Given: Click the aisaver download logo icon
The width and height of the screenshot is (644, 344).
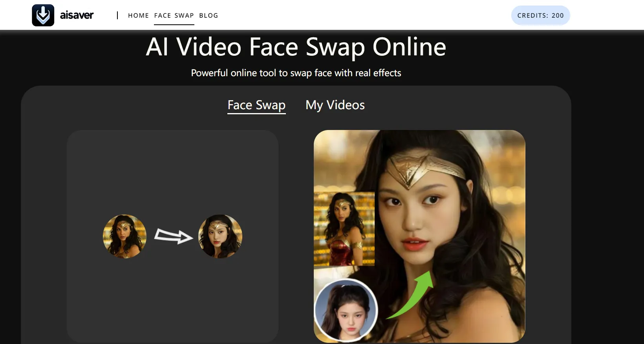Looking at the screenshot, I should point(43,15).
